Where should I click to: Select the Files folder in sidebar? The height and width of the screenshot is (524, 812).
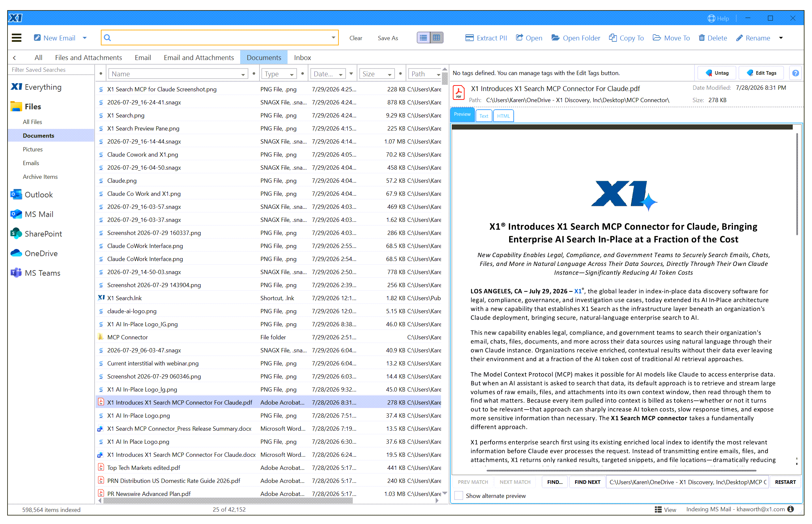coord(26,106)
